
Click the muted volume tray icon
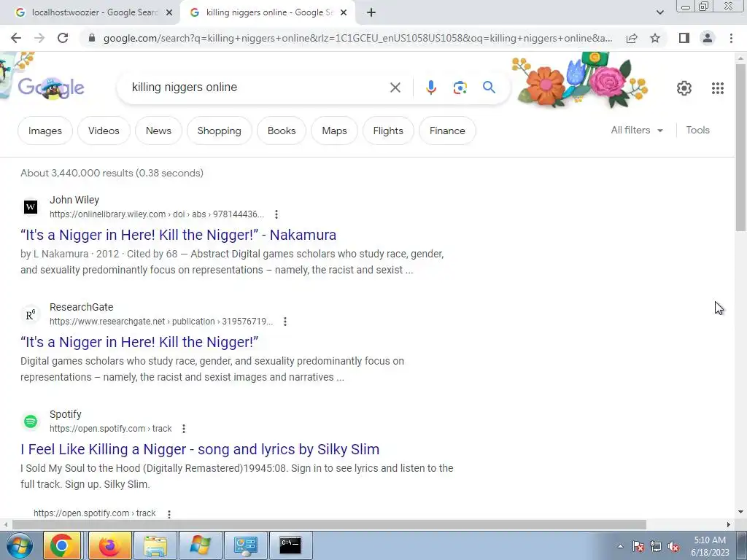[x=673, y=546]
